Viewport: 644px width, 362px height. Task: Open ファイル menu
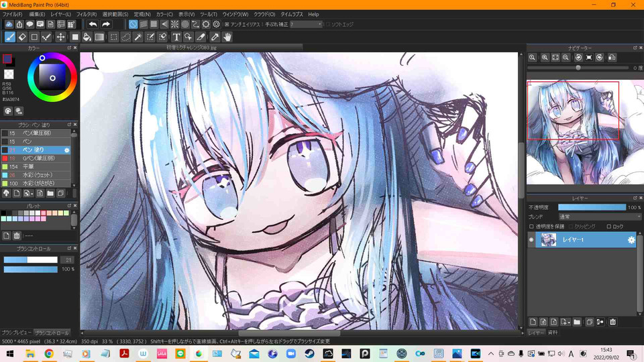pos(12,14)
